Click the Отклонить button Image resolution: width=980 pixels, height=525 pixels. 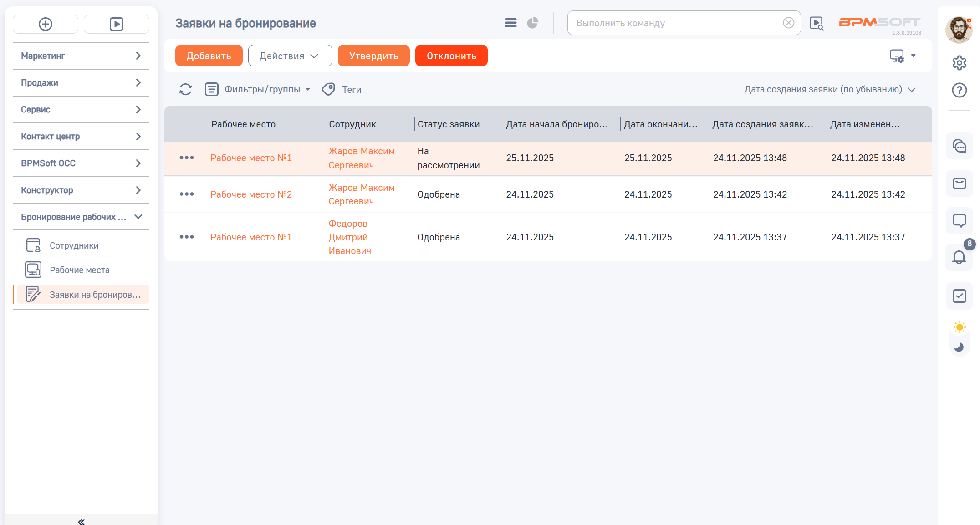451,56
